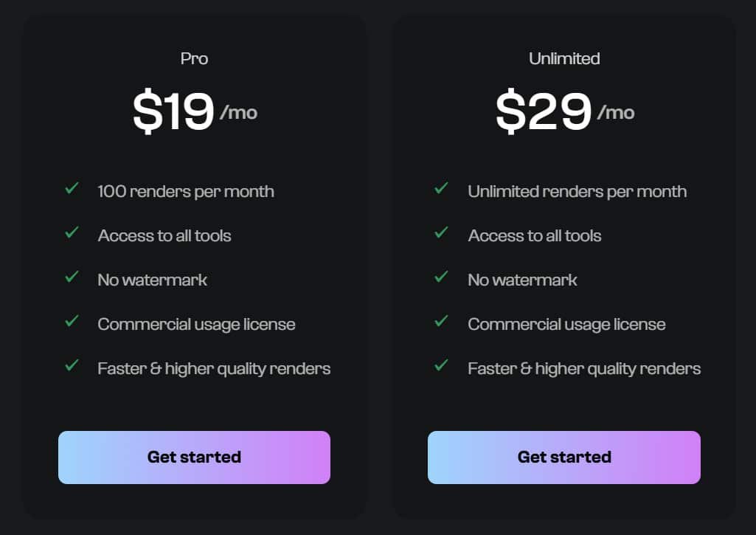Viewport: 756px width, 535px height.
Task: Click Get started for the Pro plan
Action: [194, 457]
